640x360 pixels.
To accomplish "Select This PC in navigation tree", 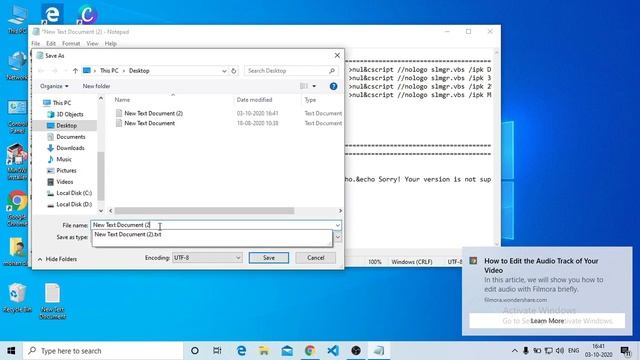I will tap(57, 103).
